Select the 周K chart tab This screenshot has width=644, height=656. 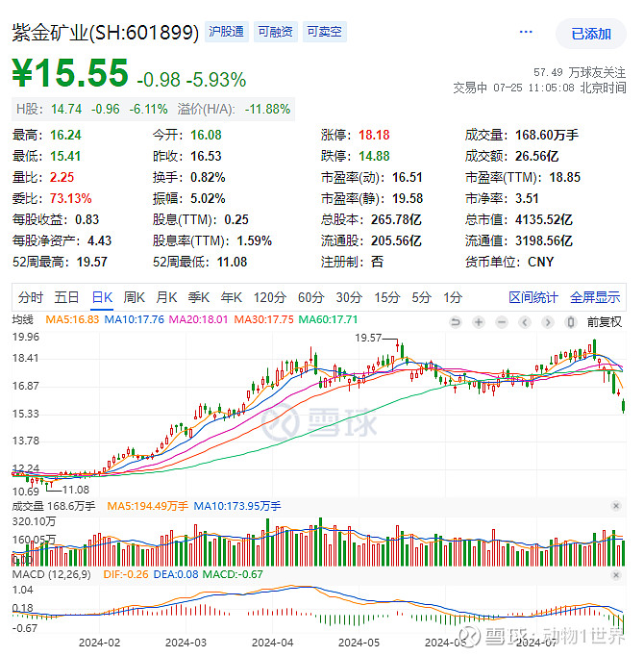click(x=135, y=297)
